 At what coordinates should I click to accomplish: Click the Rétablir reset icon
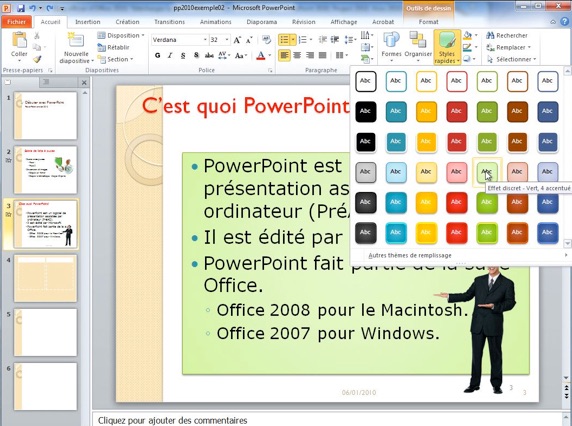coord(113,47)
